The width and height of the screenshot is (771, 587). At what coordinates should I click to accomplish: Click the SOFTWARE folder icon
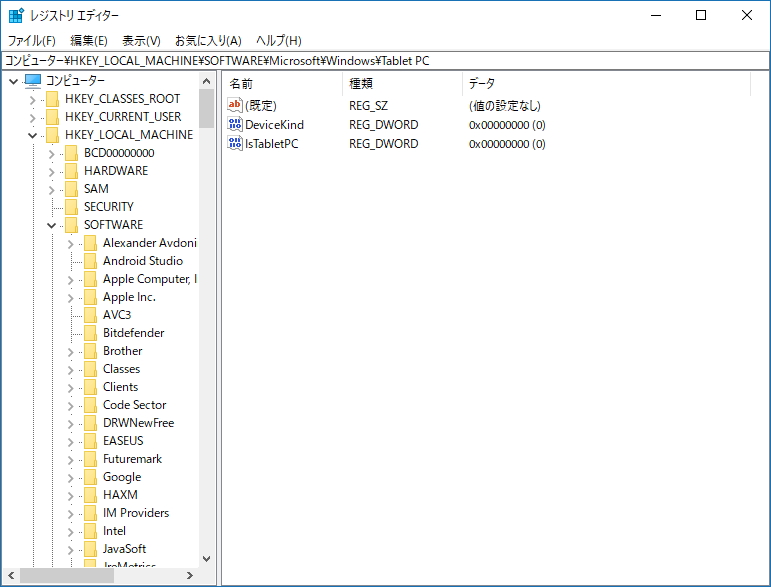click(71, 225)
